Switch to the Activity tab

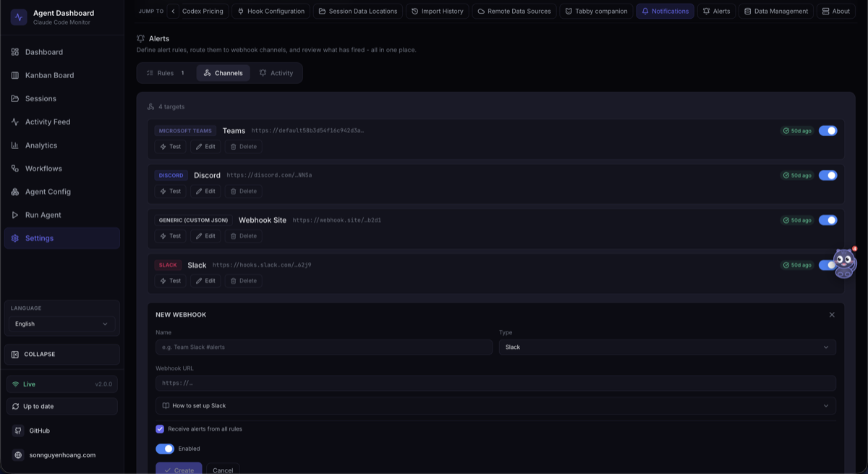point(276,73)
